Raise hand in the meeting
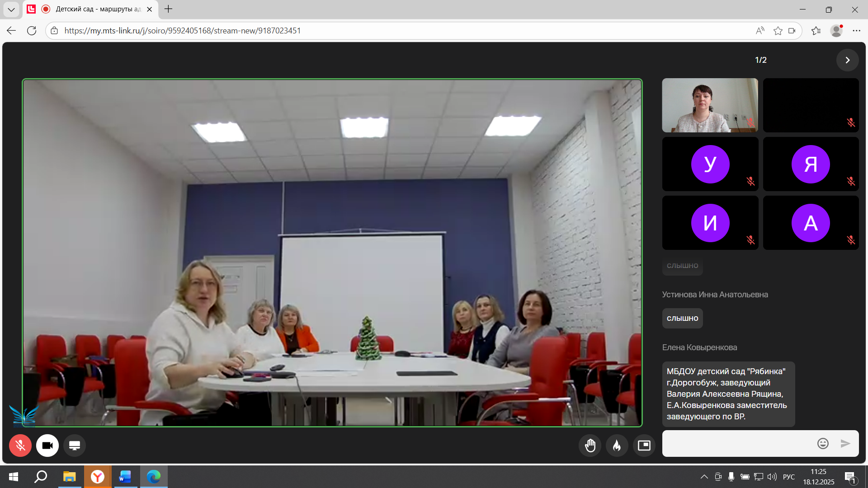This screenshot has width=868, height=488. pos(590,446)
